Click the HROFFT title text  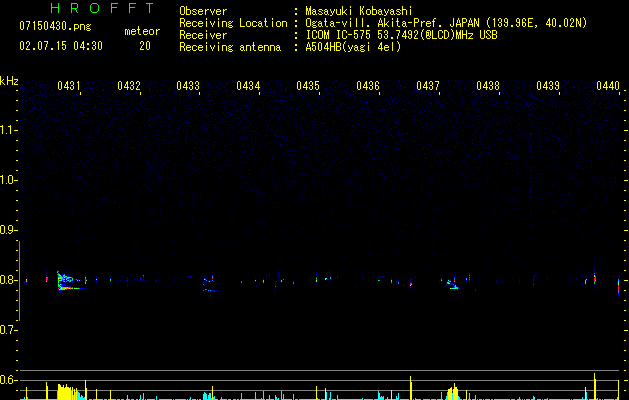[103, 8]
